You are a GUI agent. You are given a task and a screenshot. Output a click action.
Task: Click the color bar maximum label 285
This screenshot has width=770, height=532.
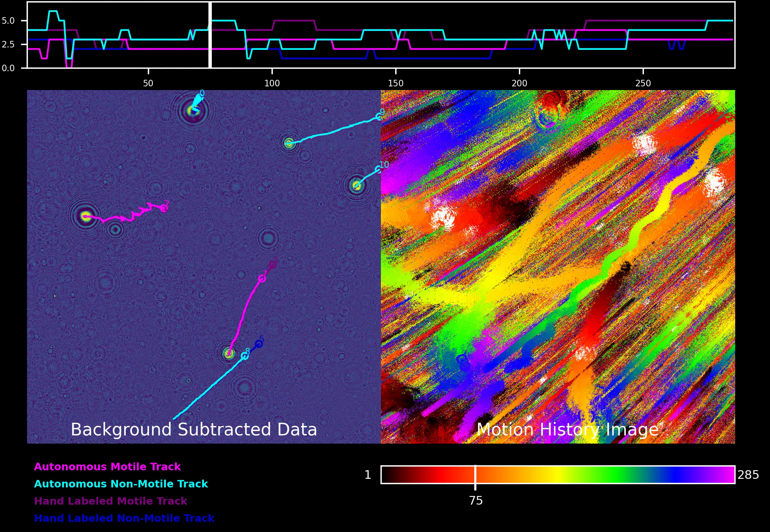point(748,475)
